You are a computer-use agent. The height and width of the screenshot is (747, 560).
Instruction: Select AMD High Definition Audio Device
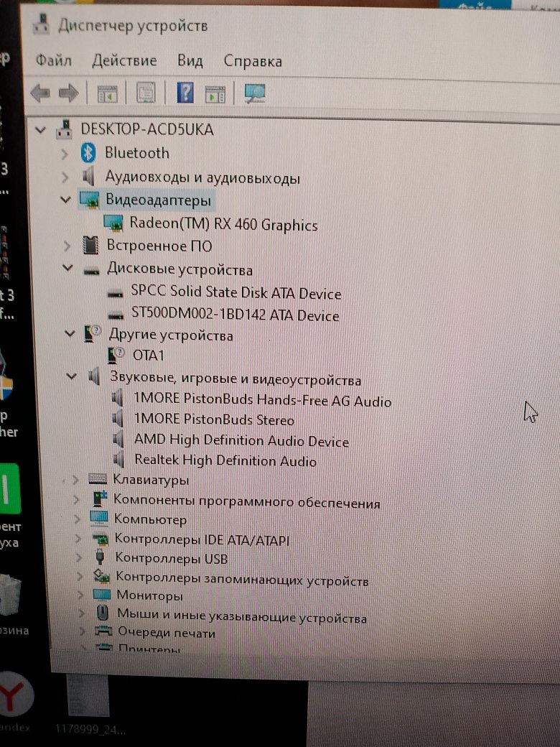click(x=242, y=440)
